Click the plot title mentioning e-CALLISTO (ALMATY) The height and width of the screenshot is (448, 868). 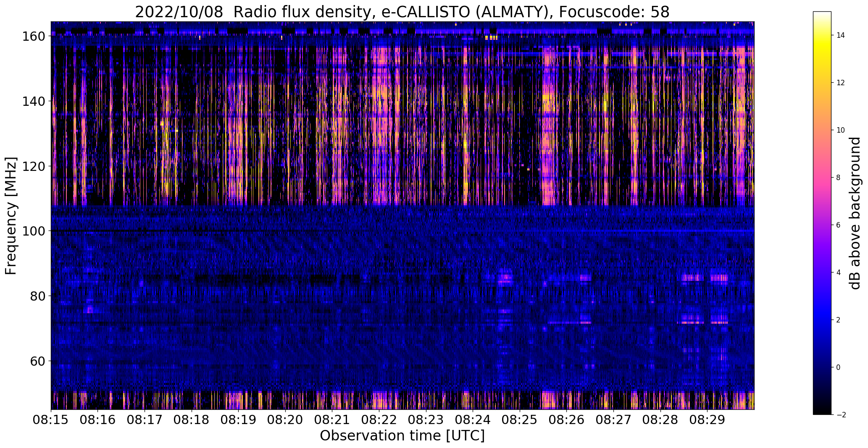(402, 12)
